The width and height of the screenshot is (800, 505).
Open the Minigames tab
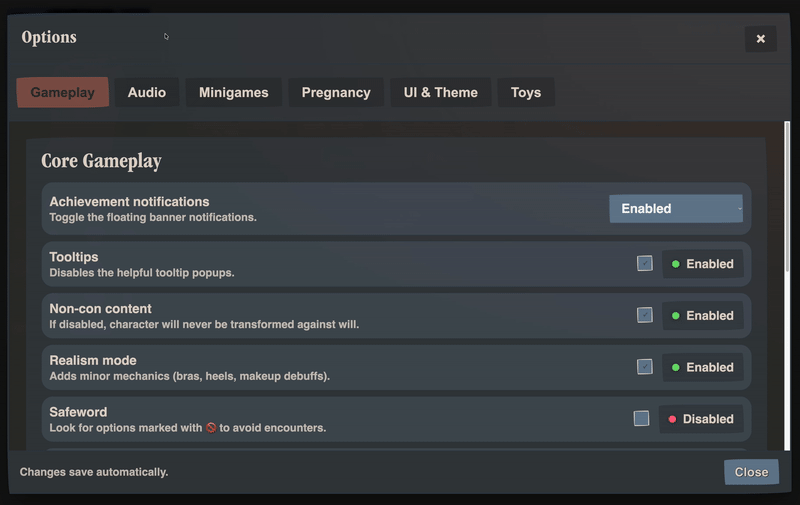point(233,92)
